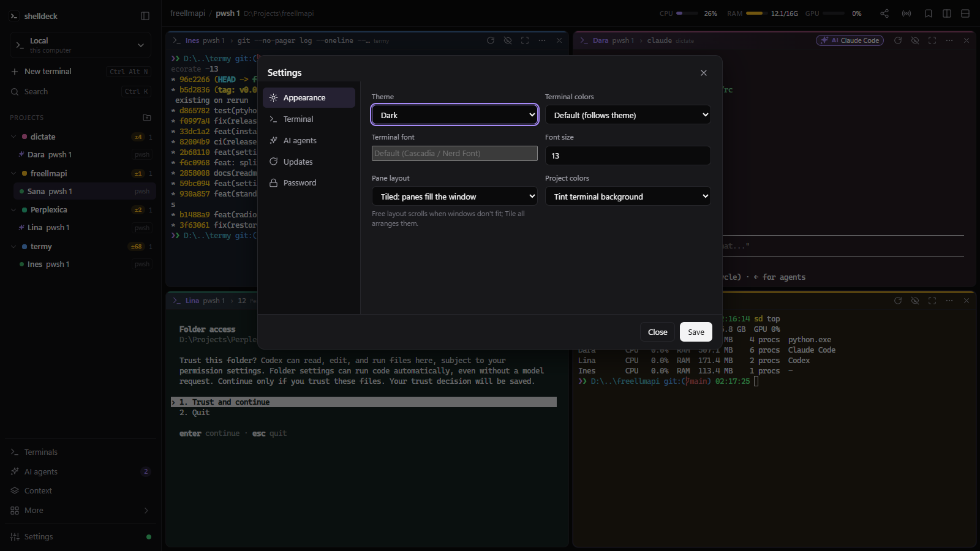Click the GPU usage meter bar
The image size is (980, 551).
point(834,13)
